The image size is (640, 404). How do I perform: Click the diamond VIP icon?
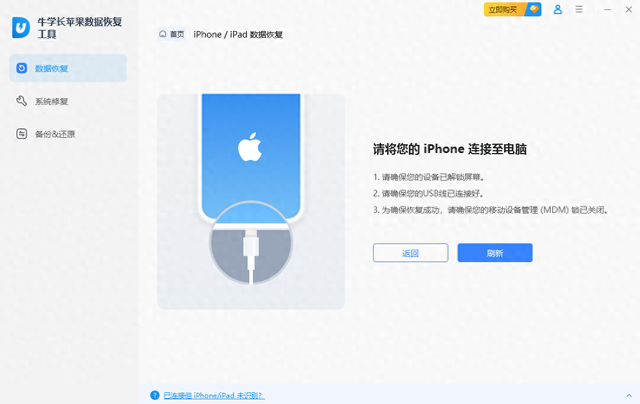[x=533, y=9]
